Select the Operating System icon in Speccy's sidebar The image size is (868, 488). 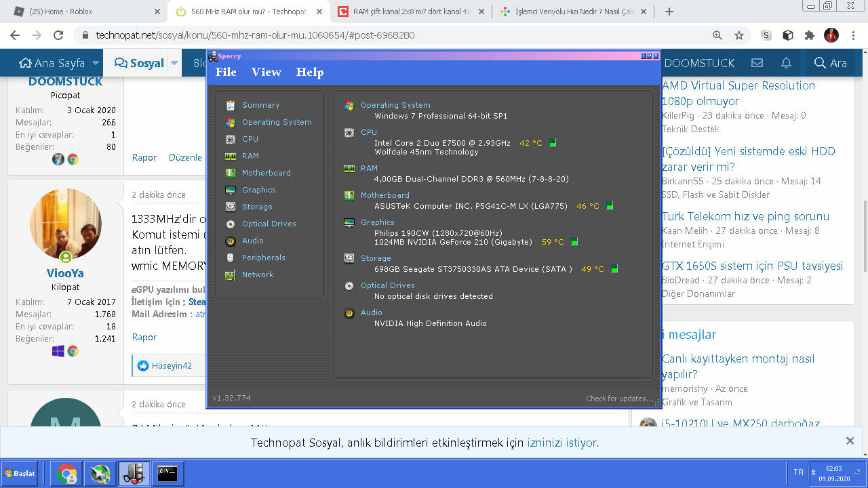pyautogui.click(x=231, y=122)
